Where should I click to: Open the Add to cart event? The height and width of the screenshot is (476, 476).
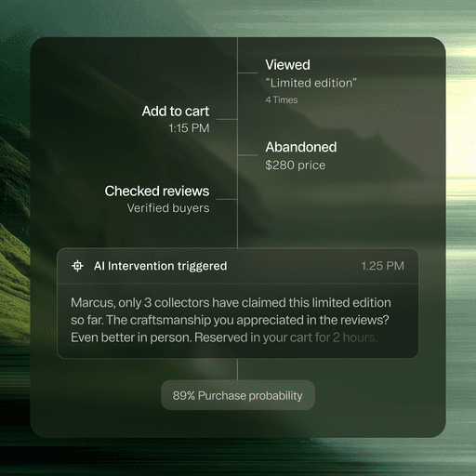[x=176, y=112]
